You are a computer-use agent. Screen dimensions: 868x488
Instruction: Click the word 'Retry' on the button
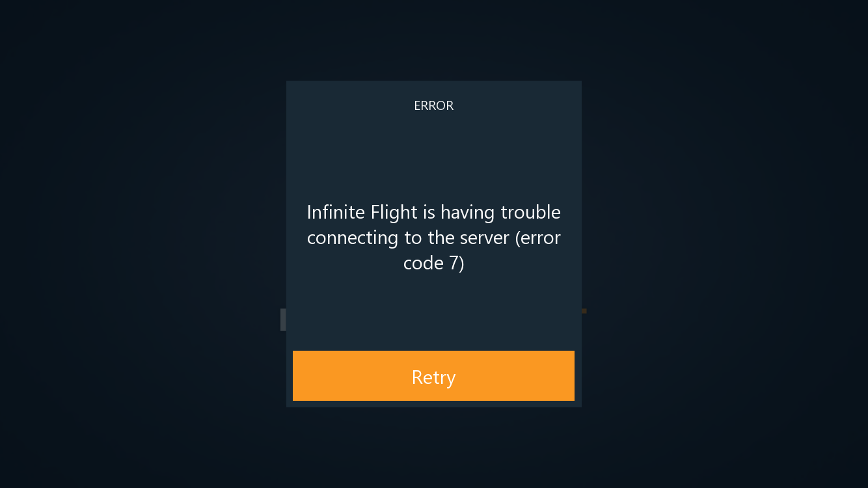[433, 377]
